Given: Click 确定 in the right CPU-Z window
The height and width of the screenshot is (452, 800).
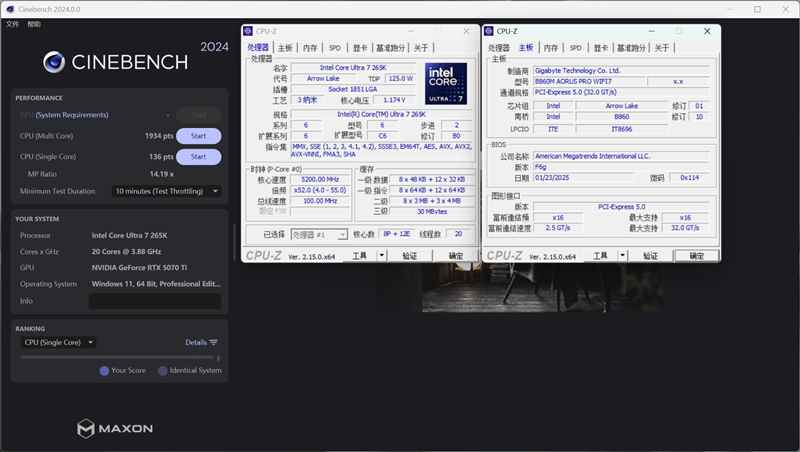Looking at the screenshot, I should 696,256.
